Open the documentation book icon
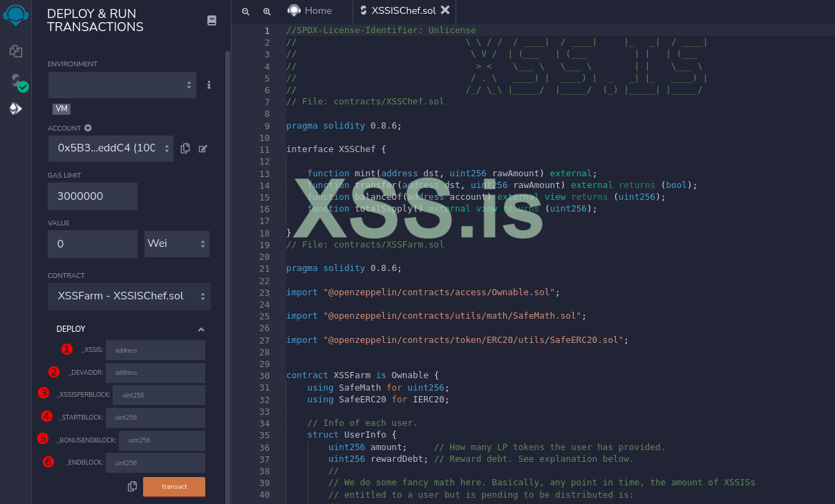Viewport: 835px width, 504px height. click(x=212, y=21)
